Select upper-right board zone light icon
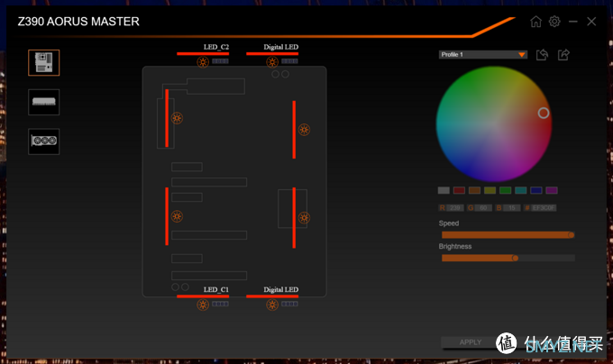The height and width of the screenshot is (364, 613). [x=304, y=130]
